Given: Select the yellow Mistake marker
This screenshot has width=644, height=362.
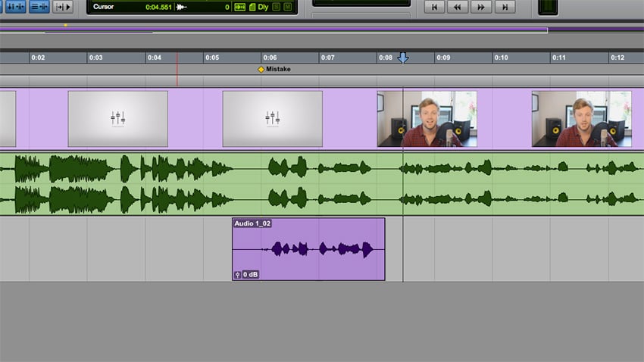Looking at the screenshot, I should coord(261,70).
